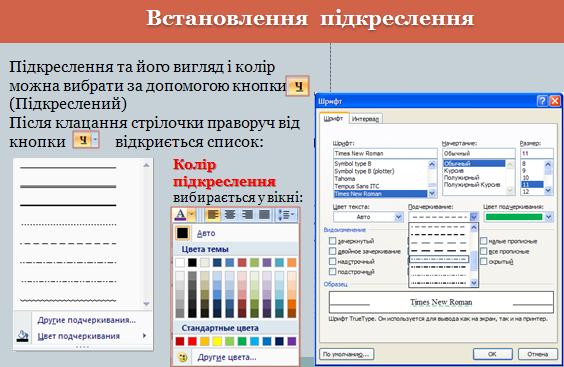
Task: Pick the black theme color swatch
Action: (x=192, y=262)
